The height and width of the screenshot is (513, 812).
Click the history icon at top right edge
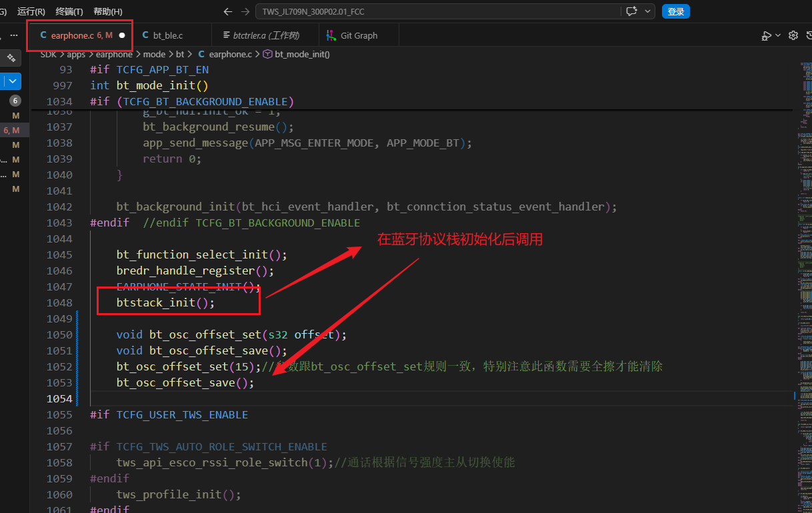click(x=809, y=35)
